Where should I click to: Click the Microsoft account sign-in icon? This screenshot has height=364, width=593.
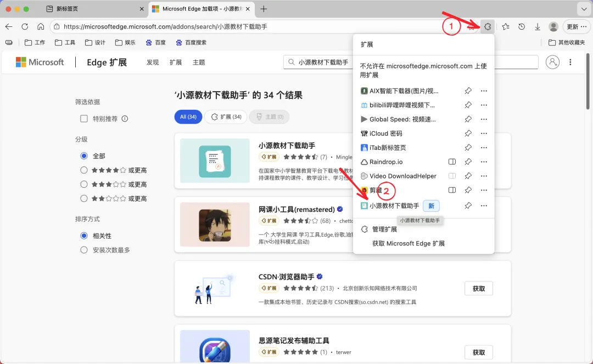(552, 62)
